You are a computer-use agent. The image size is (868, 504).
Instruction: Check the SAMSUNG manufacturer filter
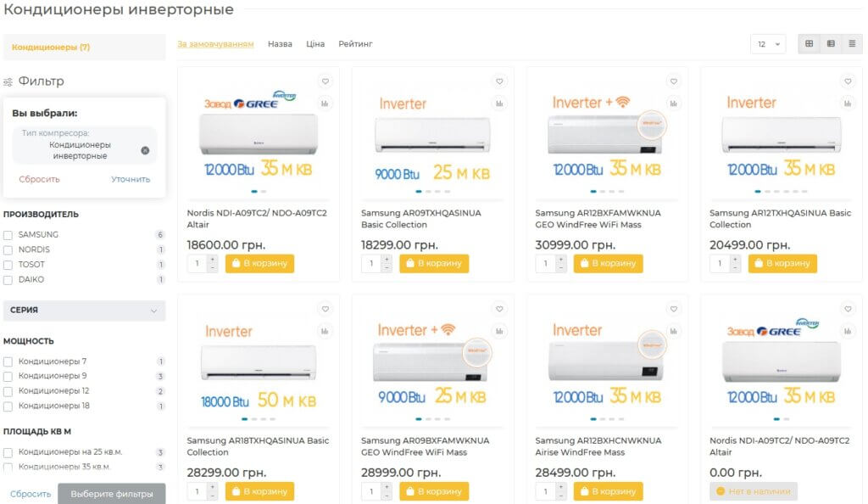[8, 235]
